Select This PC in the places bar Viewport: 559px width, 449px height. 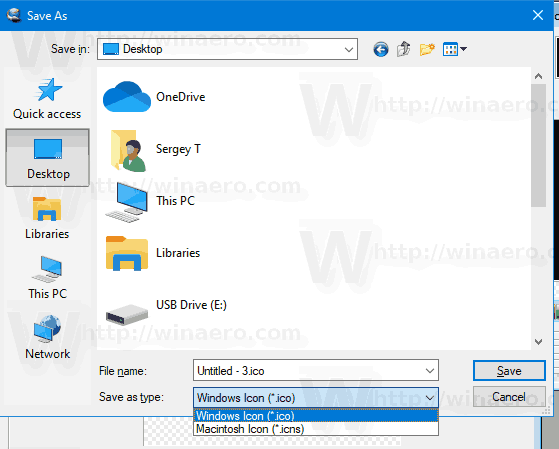[47, 277]
